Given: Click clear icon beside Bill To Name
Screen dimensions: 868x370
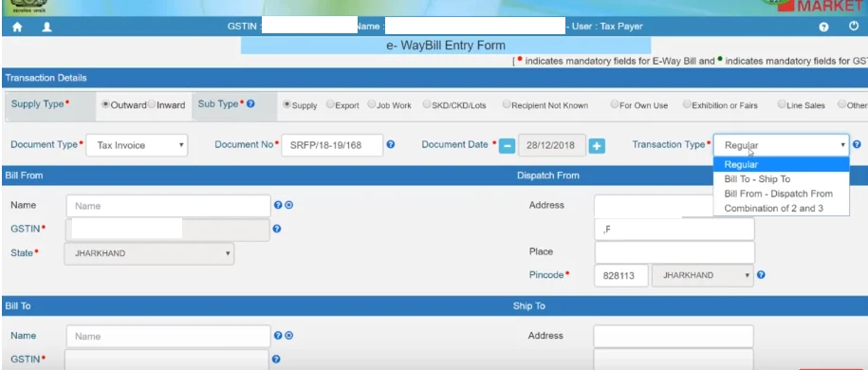Looking at the screenshot, I should (289, 336).
